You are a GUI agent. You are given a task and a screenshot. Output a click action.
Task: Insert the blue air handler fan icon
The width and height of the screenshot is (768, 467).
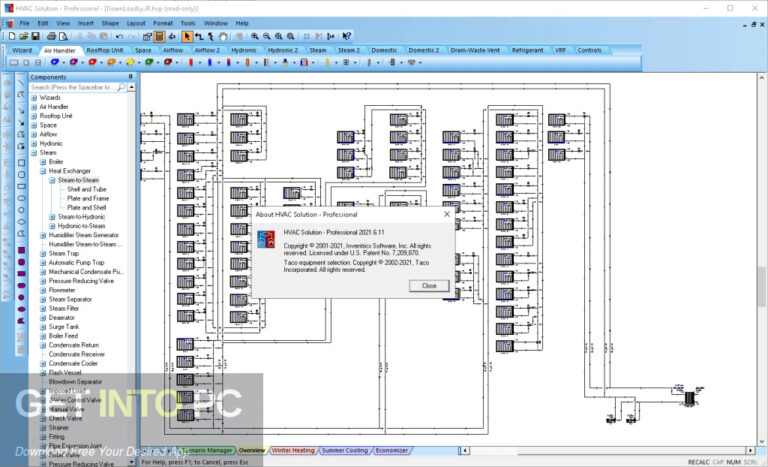click(x=54, y=62)
